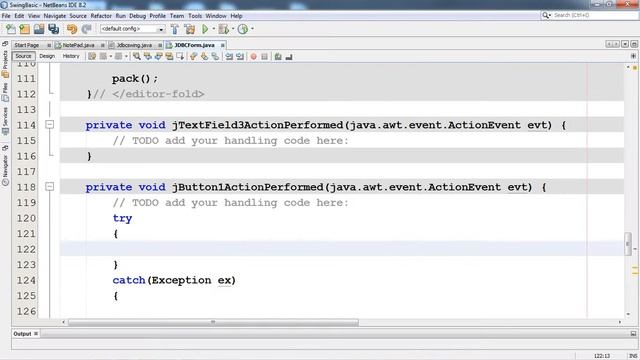The image size is (640, 360).
Task: Open the Projects side panel
Action: pyautogui.click(x=5, y=64)
